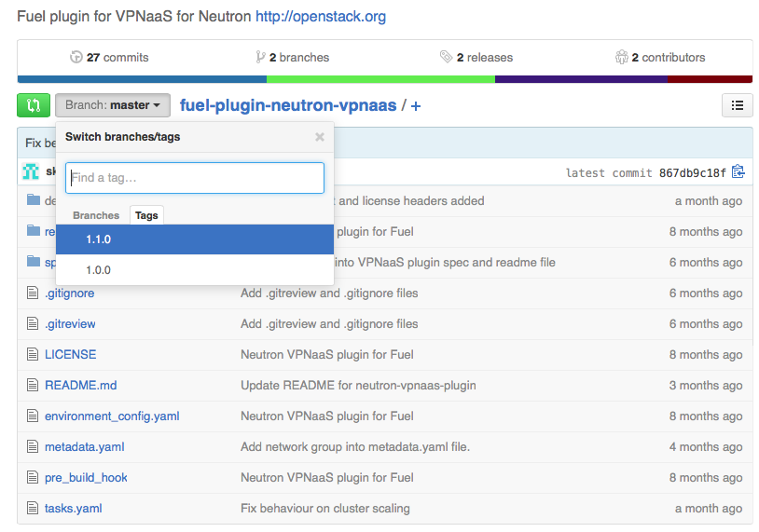Viewport: 759px width, 532px height.
Task: Click the releases tag icon
Action: 447,57
